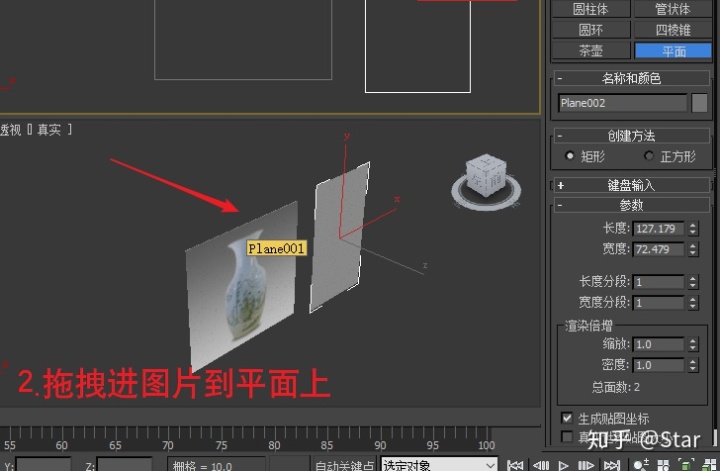Click the Zoom All viewports icon
This screenshot has height=471, width=720.
pyautogui.click(x=663, y=465)
